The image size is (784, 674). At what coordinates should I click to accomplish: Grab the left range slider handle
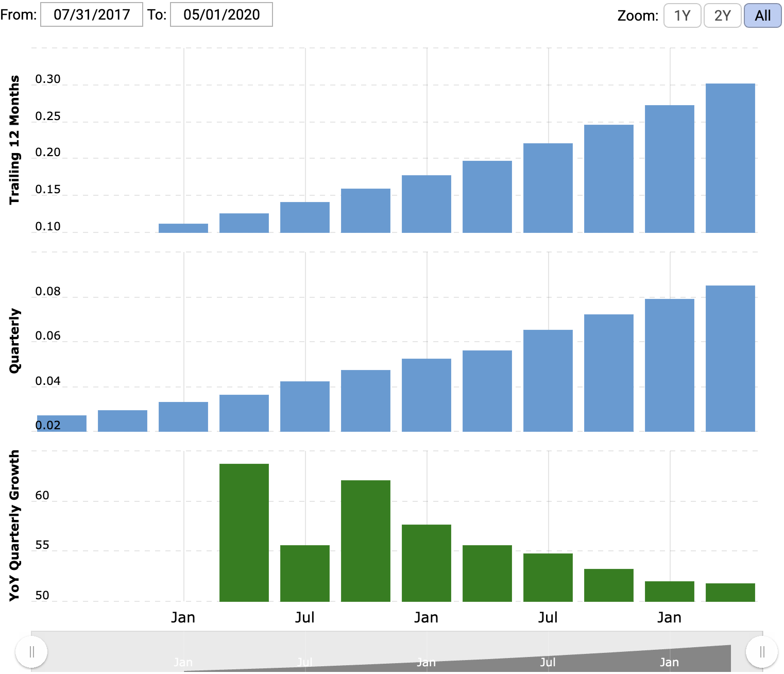click(x=31, y=652)
